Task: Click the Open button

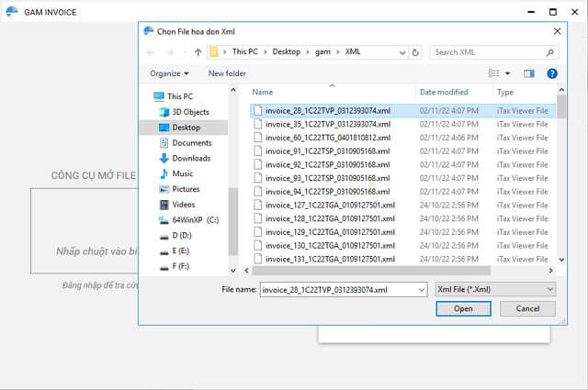Action: 463,309
